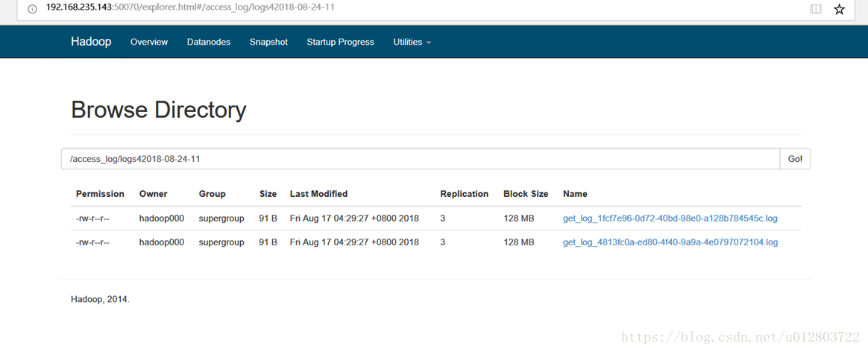Select supergroup in get_log_1fcf7e96 row
The height and width of the screenshot is (352, 868).
pos(221,219)
